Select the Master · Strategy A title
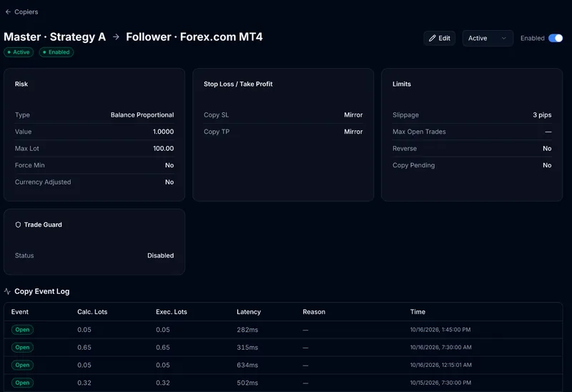 click(x=55, y=37)
